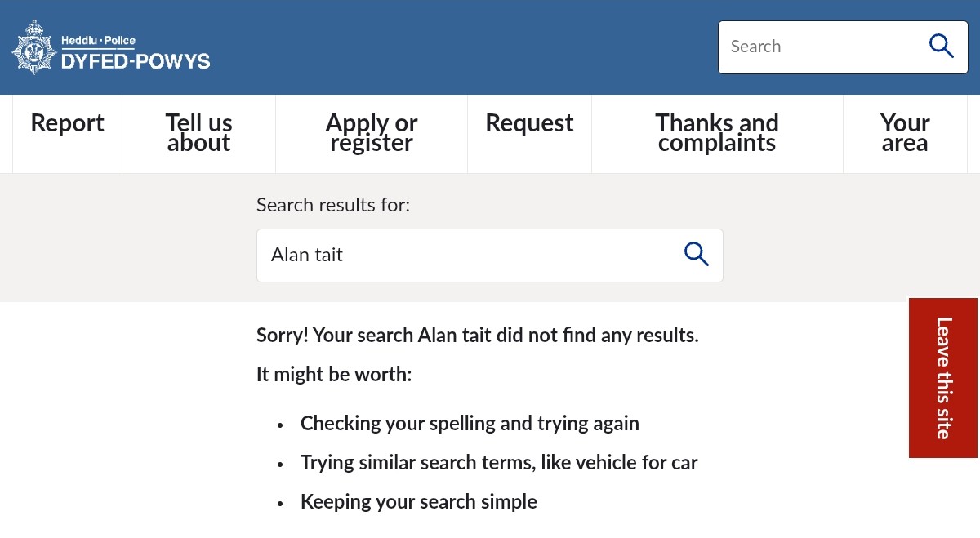Screen dimensions: 980x538
Task: Open the Report menu item
Action: point(67,123)
